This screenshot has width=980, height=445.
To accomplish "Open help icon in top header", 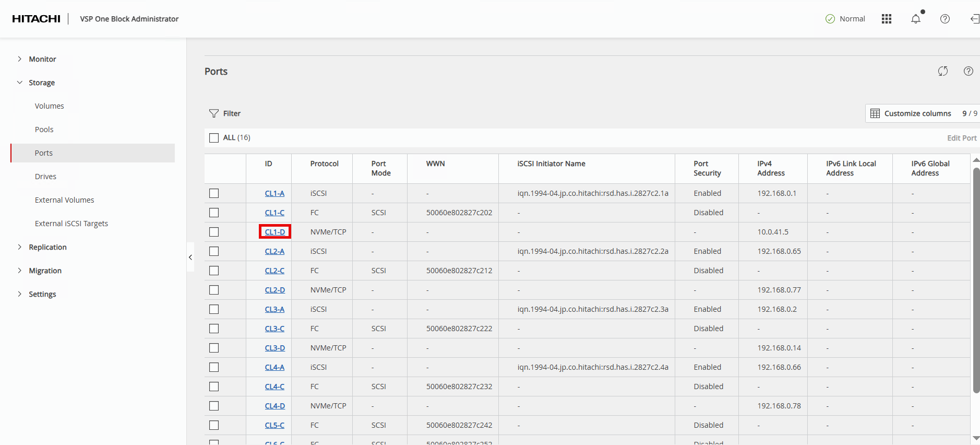I will [x=945, y=19].
